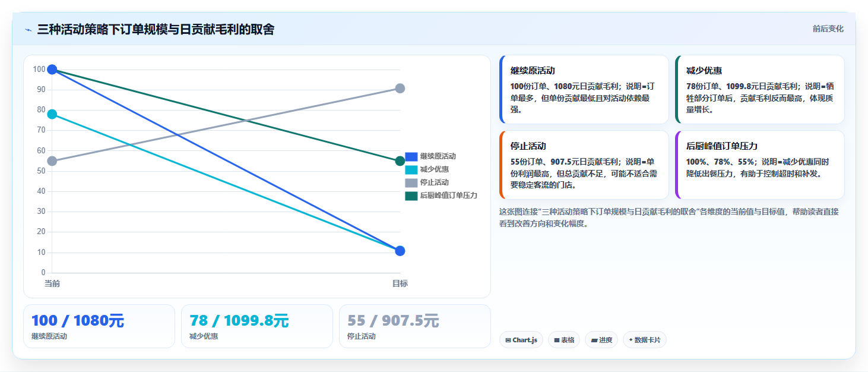Viewport: 868px width, 372px height.
Task: Click the 50 label on the y-axis
Action: point(41,171)
